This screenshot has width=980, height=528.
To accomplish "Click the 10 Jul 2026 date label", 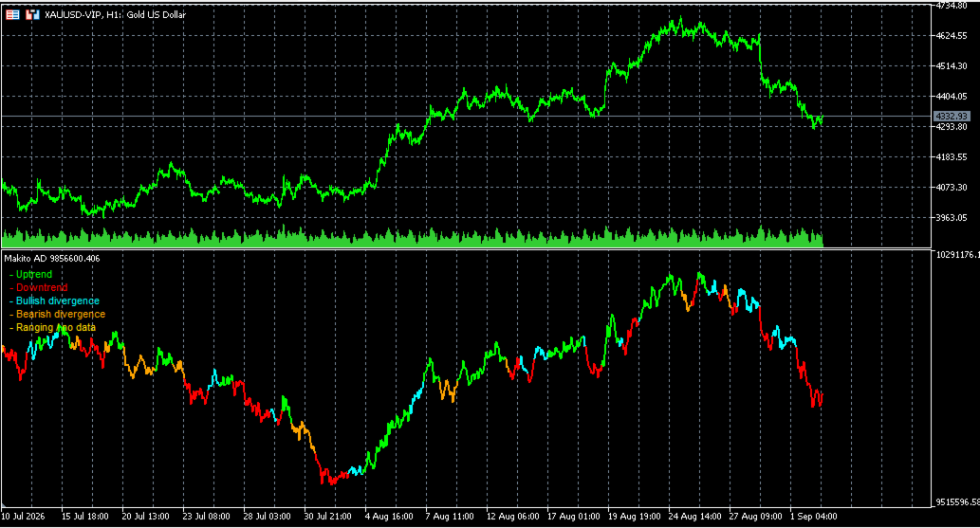I will click(x=23, y=516).
